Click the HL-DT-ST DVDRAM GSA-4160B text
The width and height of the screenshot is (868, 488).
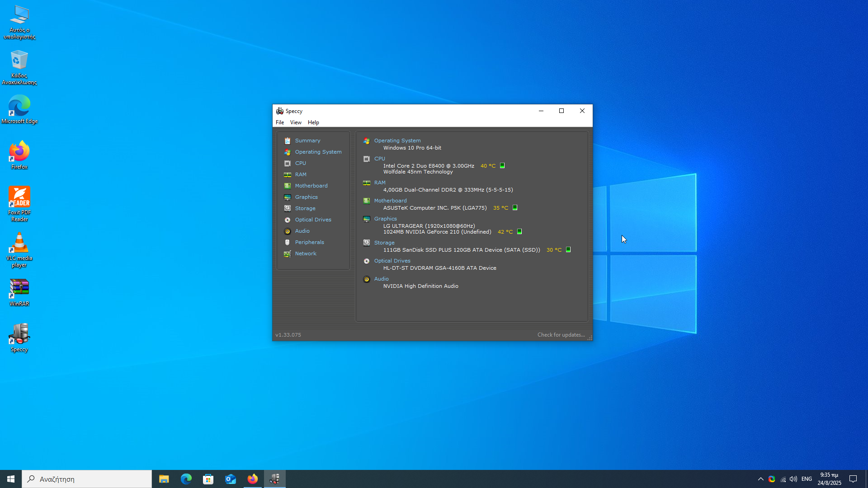pos(439,268)
